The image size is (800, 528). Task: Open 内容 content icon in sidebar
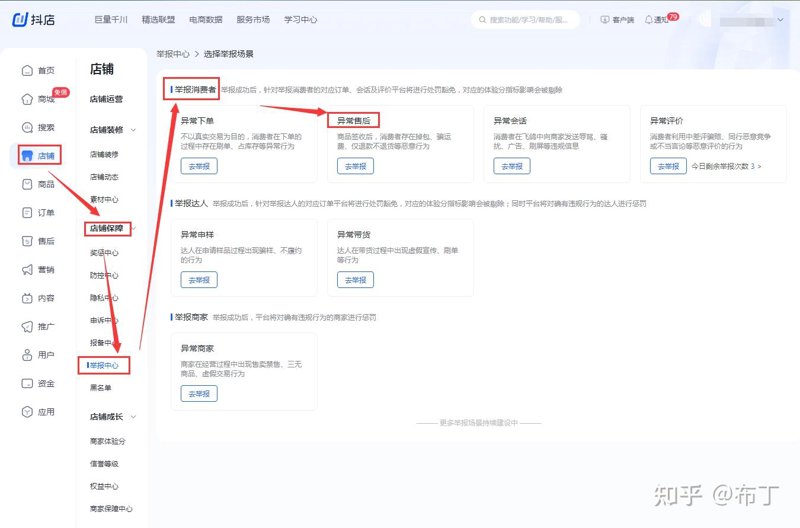tap(27, 298)
